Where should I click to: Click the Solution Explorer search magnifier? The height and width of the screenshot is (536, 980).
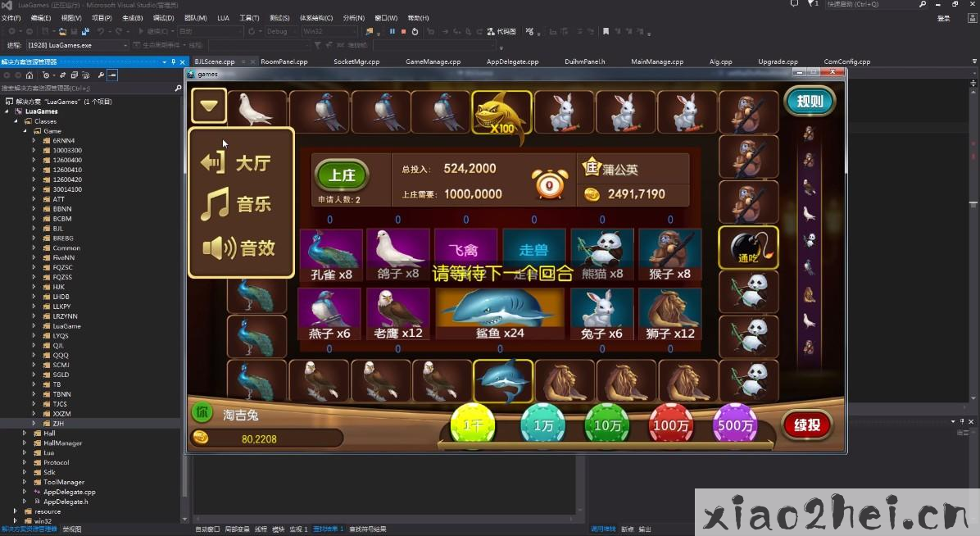point(178,89)
